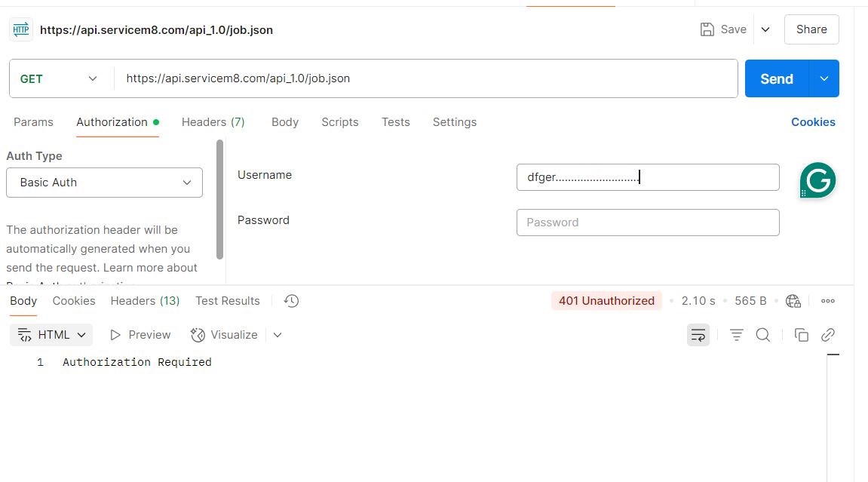Screen dimensions: 868x482
Task: Click the Preview button
Action: point(140,335)
